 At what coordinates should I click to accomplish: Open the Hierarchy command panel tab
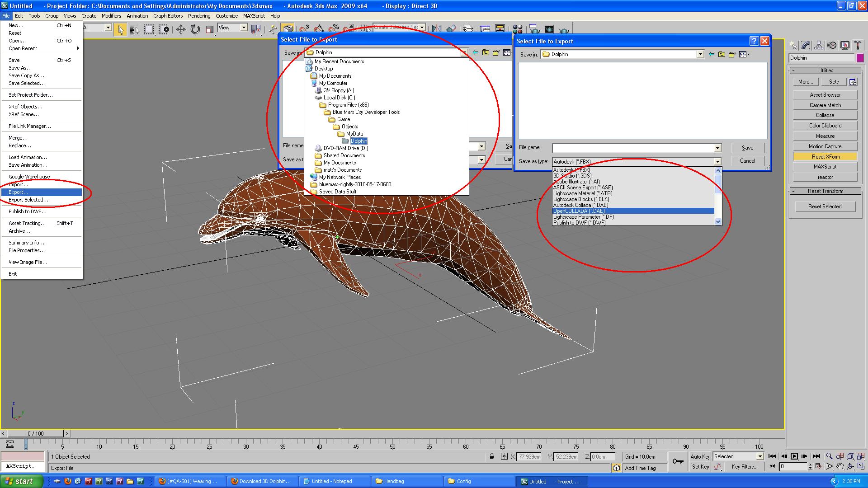click(x=819, y=45)
